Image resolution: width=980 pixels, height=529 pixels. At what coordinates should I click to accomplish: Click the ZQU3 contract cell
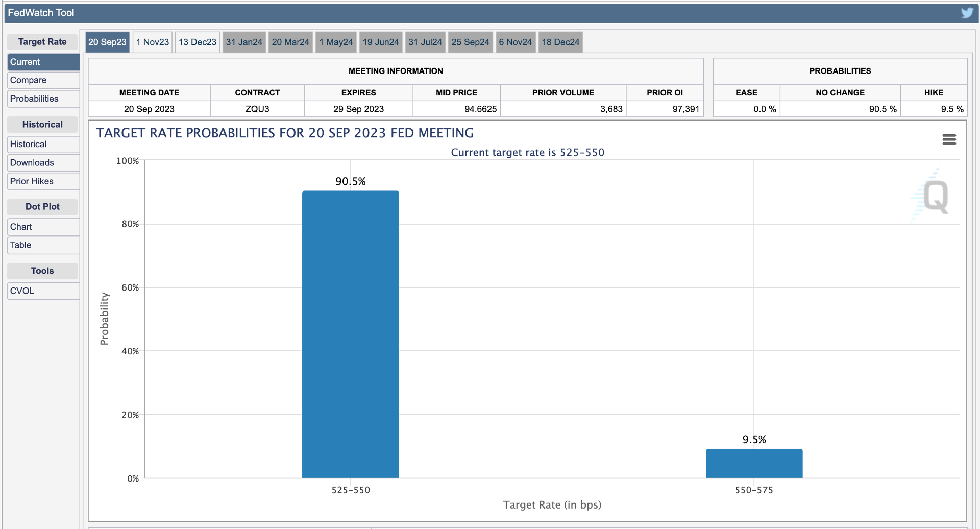tap(257, 109)
